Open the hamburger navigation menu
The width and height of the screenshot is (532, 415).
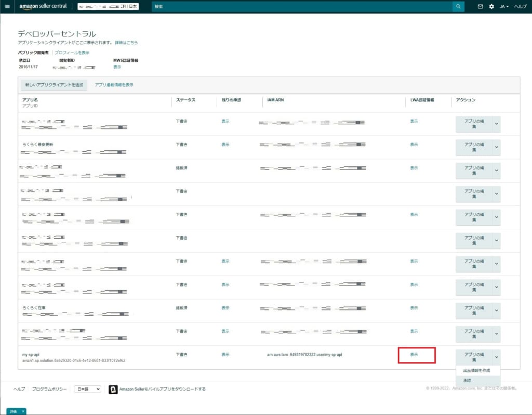[x=7, y=6]
